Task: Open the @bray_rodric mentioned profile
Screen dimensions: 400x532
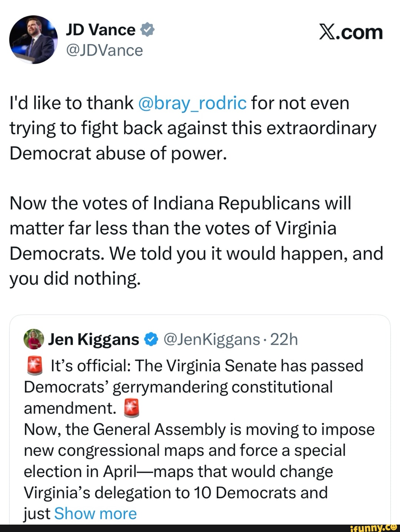Action: click(192, 103)
